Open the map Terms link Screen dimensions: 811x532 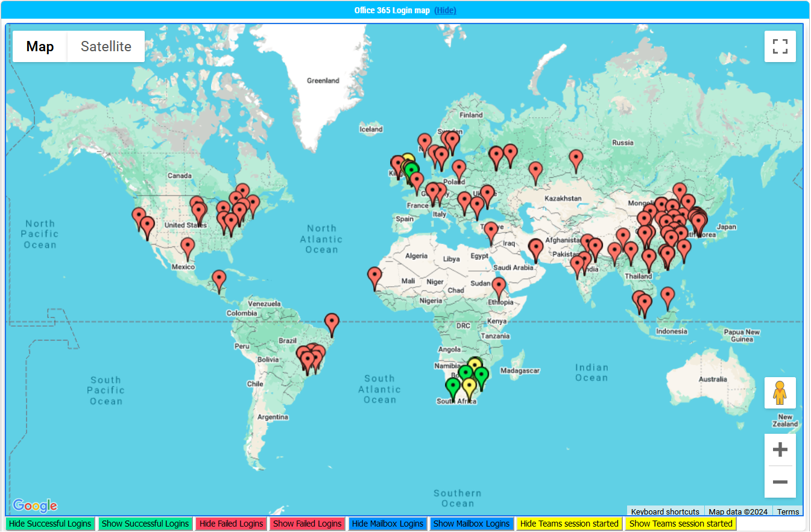pos(788,512)
